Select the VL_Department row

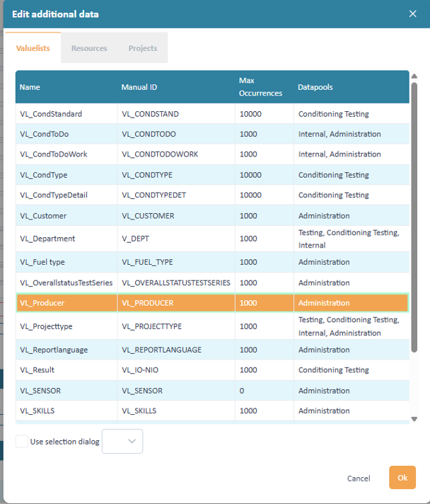[213, 239]
